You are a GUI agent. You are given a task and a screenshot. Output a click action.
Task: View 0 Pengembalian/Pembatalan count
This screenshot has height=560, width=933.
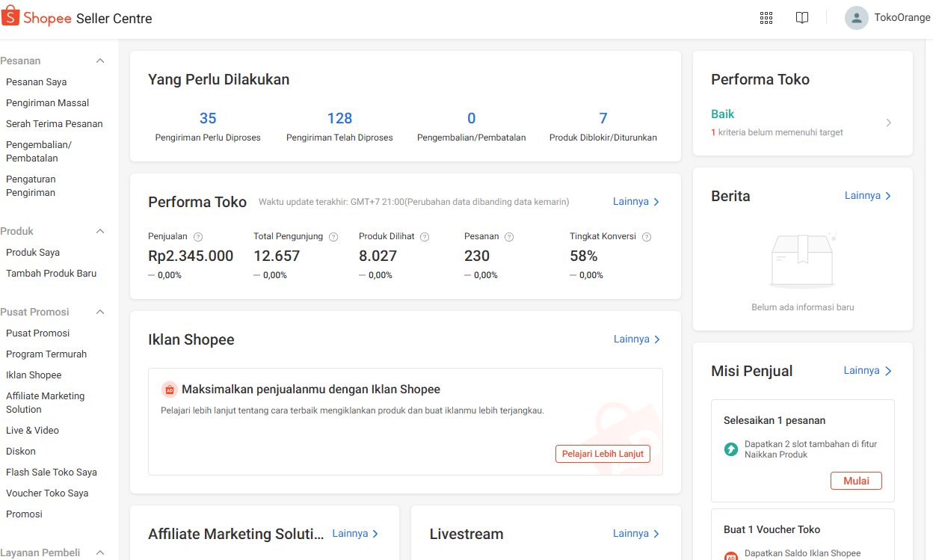point(471,126)
